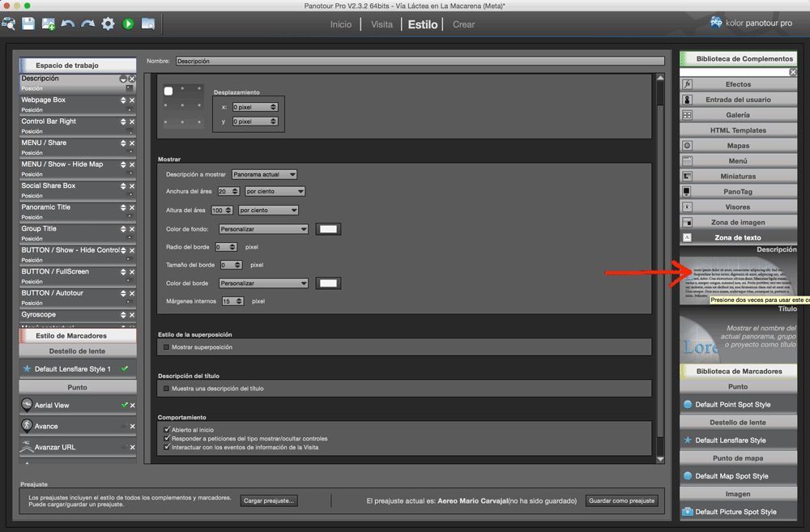Clear the Biblioteca de Complementos search field
Image resolution: width=810 pixels, height=532 pixels.
793,72
